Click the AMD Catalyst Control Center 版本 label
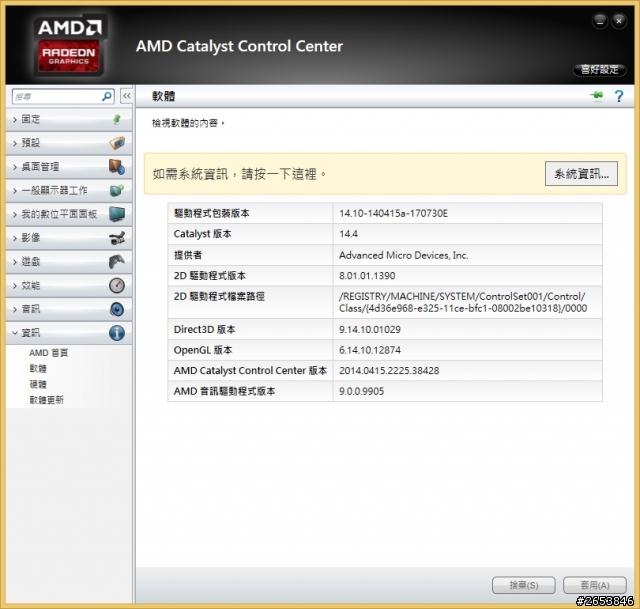The height and width of the screenshot is (609, 640). point(250,371)
